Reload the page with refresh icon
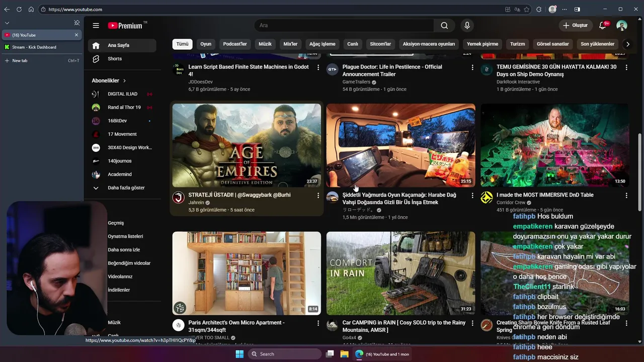 pyautogui.click(x=19, y=9)
